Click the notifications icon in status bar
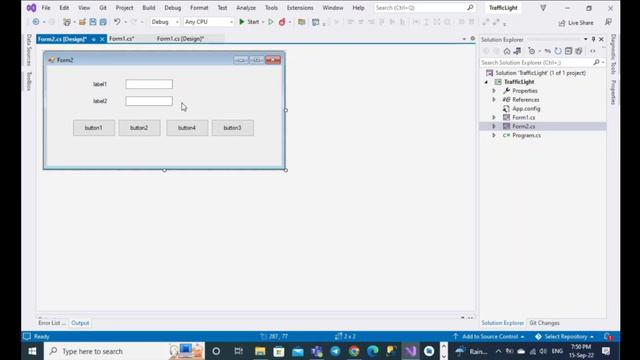Image resolution: width=640 pixels, height=360 pixels. coord(608,336)
